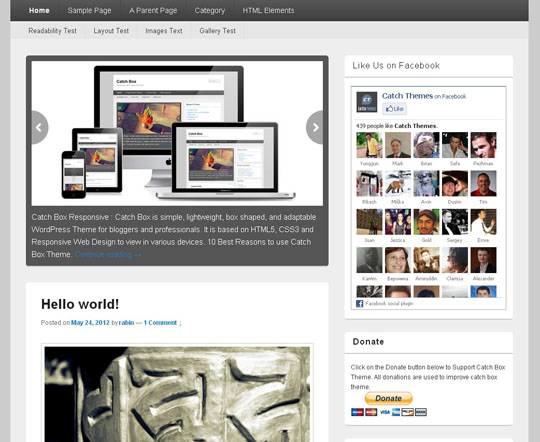Open Sergey's Facebook profile picture
The image size is (540, 442).
point(455,222)
